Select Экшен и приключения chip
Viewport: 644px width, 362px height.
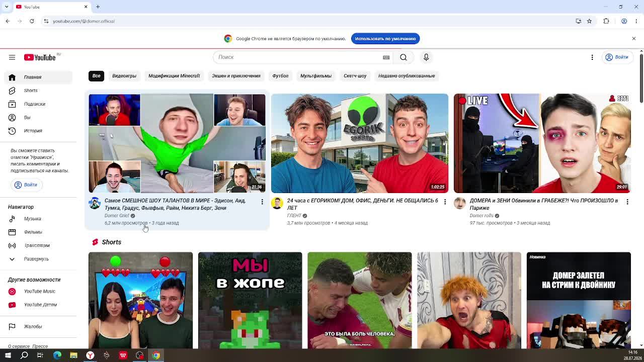click(x=236, y=76)
